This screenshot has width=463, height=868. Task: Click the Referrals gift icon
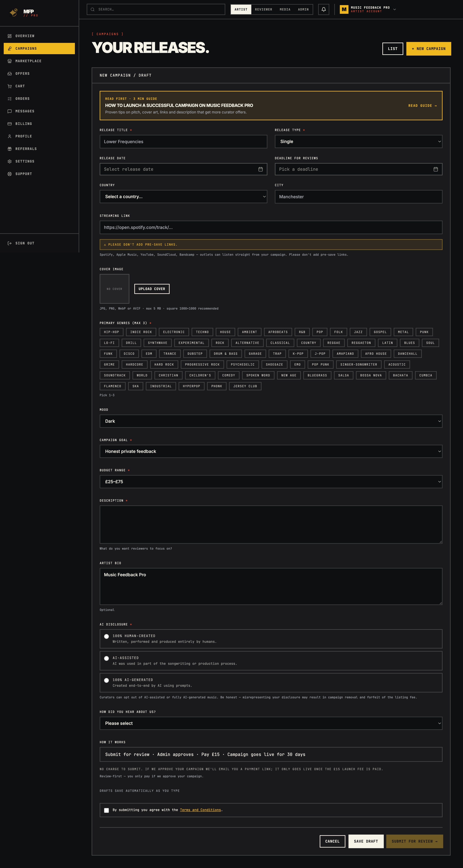pyautogui.click(x=9, y=149)
